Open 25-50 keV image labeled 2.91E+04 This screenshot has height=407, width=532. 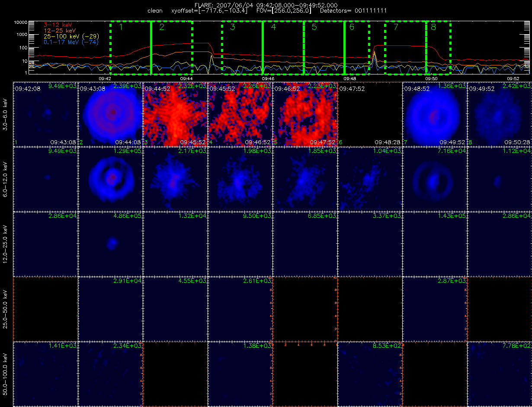pos(110,309)
